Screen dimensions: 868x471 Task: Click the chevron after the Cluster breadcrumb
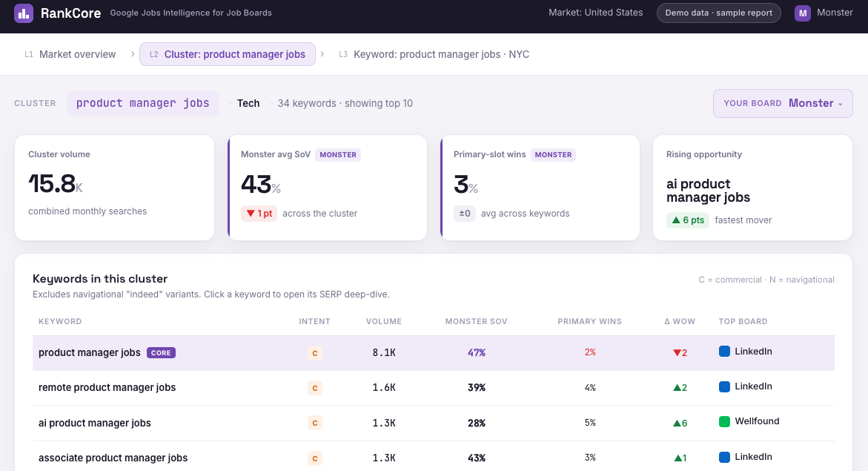tap(322, 53)
